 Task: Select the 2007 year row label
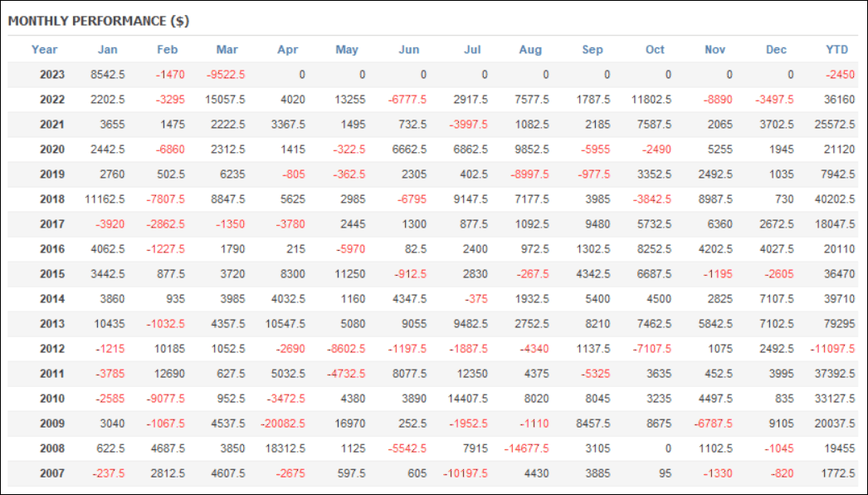click(x=52, y=473)
